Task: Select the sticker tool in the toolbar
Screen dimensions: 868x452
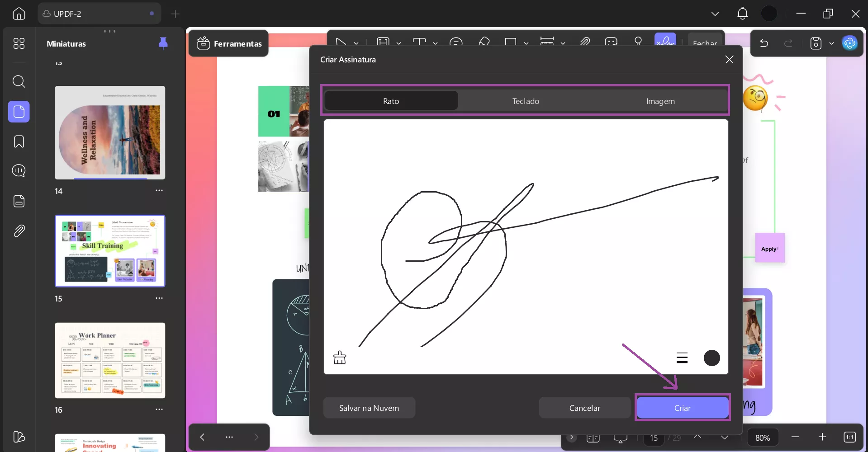Action: tap(611, 42)
